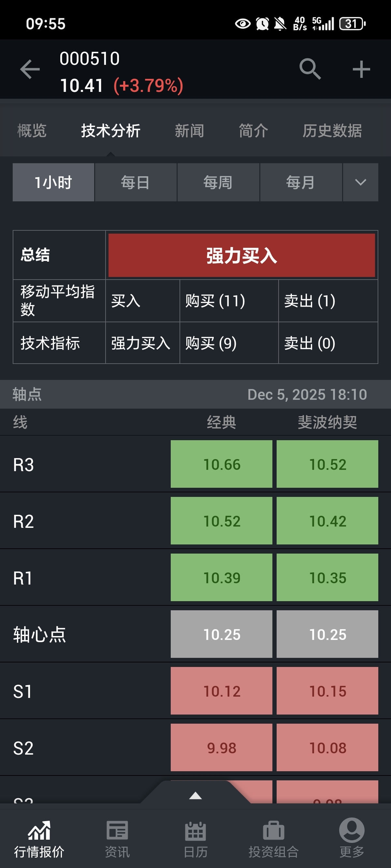Expand the bottom drawer up-arrow handle
Screen dimensions: 391x868
pyautogui.click(x=195, y=796)
